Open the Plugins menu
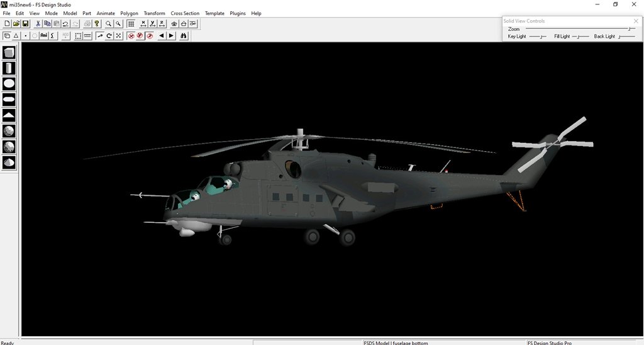The image size is (644, 345). tap(238, 13)
